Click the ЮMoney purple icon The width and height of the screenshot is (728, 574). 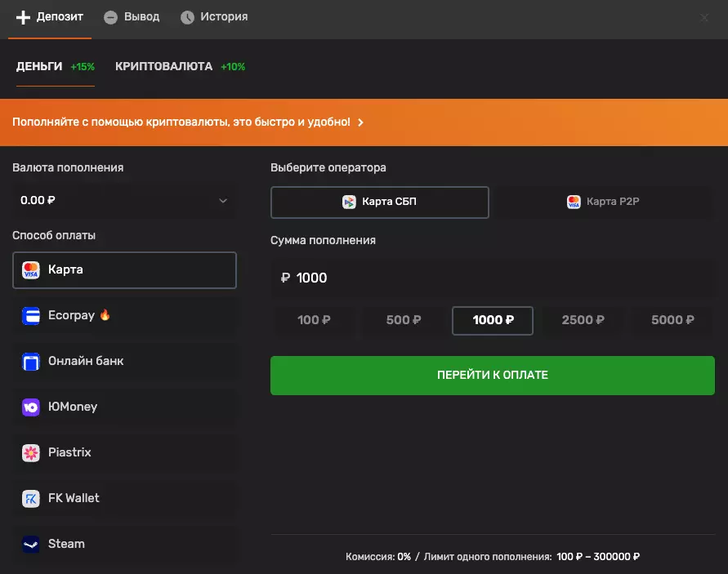tap(31, 407)
